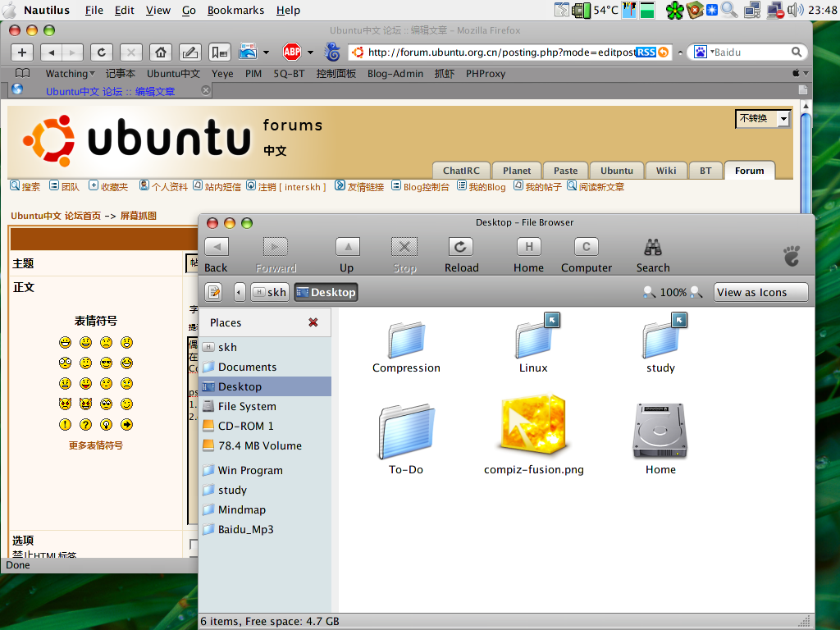The image size is (840, 630).
Task: Zoom out the File Browser icon view
Action: (x=649, y=292)
